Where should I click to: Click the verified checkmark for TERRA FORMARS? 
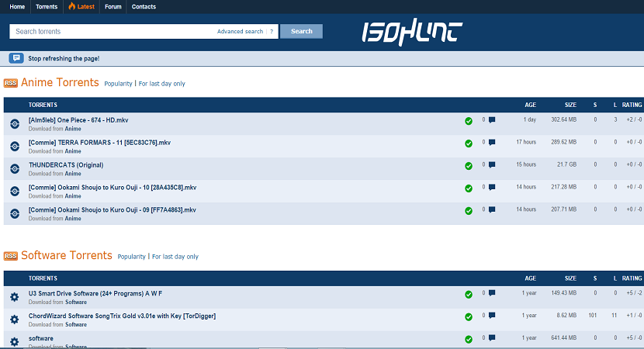click(468, 143)
